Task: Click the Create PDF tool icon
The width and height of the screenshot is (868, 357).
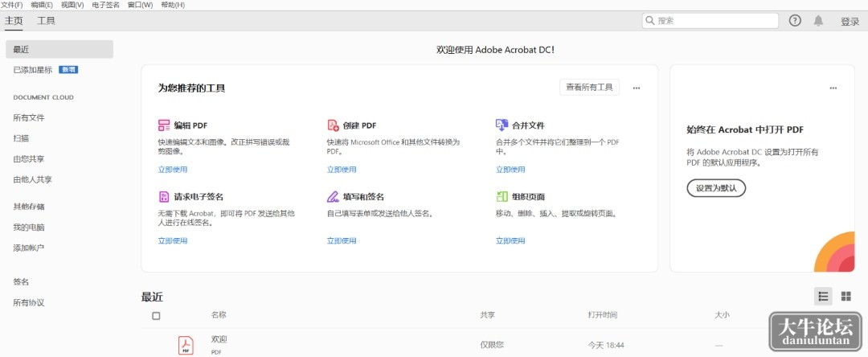Action: coord(333,125)
